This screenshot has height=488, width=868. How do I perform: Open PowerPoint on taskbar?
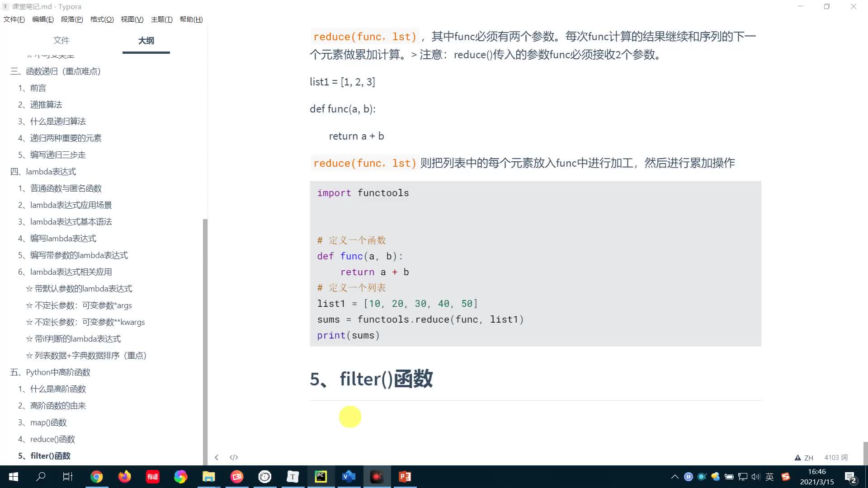pos(405,477)
